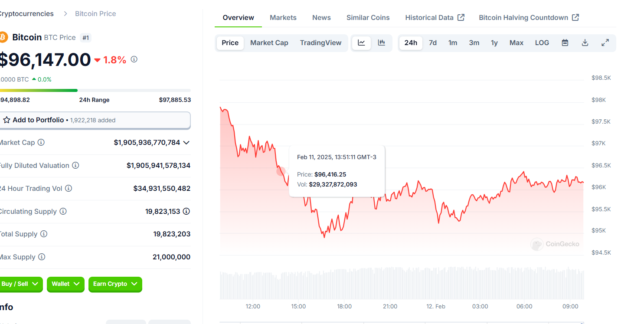Viewport: 644px width, 324px height.
Task: Open the News tab
Action: [321, 18]
